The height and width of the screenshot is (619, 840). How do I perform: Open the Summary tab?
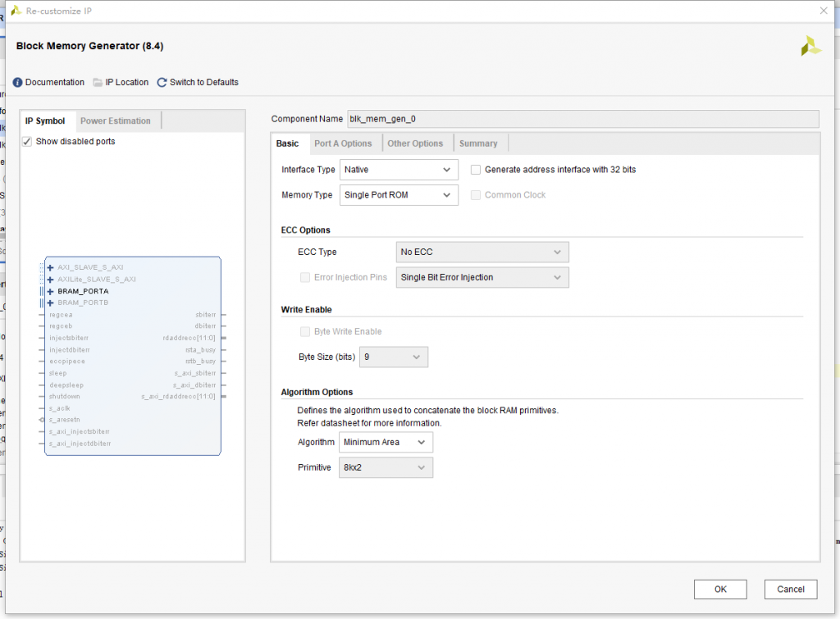pos(478,143)
